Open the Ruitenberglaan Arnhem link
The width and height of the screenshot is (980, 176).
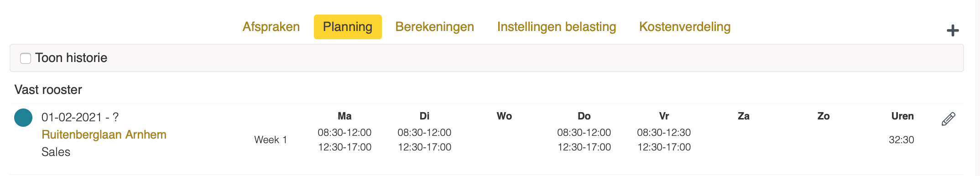click(104, 135)
